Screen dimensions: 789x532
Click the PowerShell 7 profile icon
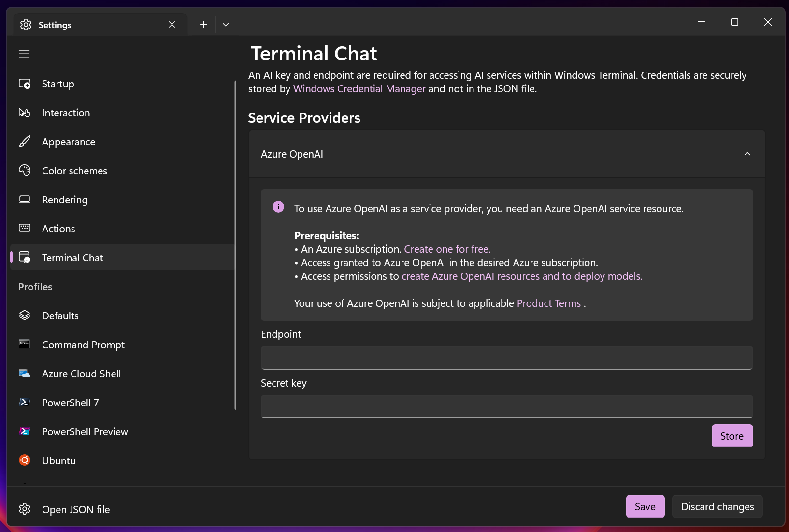click(25, 402)
